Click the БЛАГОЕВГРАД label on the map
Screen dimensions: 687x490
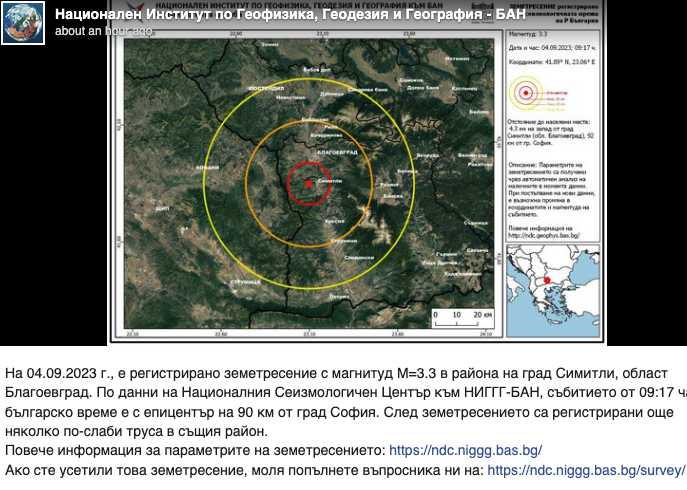pos(337,152)
